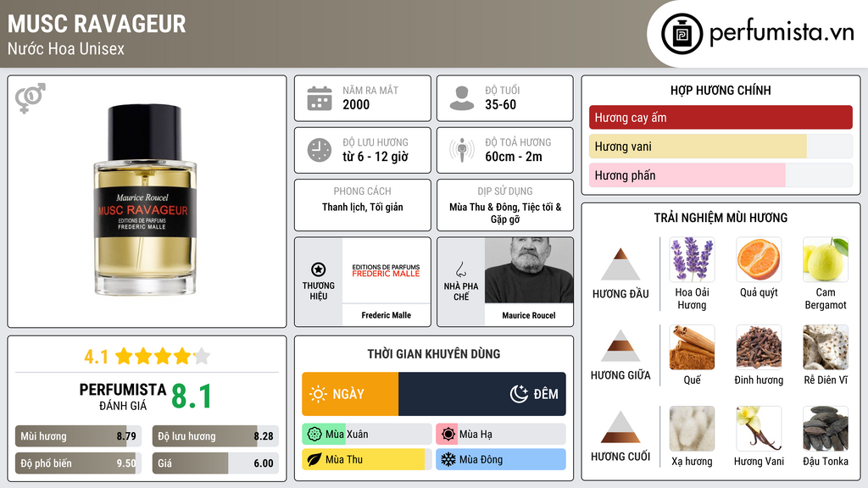Click the MUSC RAVAGEUR title
Viewport: 868px width, 488px height.
pyautogui.click(x=97, y=24)
